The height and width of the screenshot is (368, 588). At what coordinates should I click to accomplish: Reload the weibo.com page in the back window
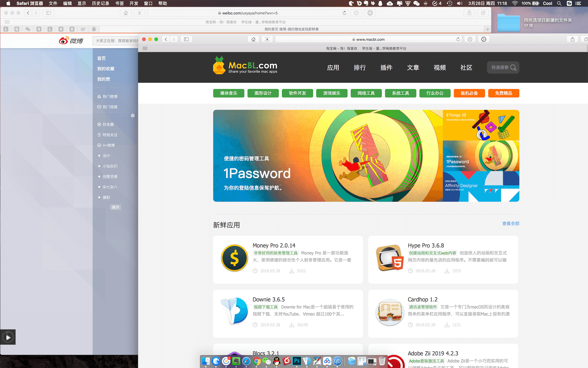[345, 13]
